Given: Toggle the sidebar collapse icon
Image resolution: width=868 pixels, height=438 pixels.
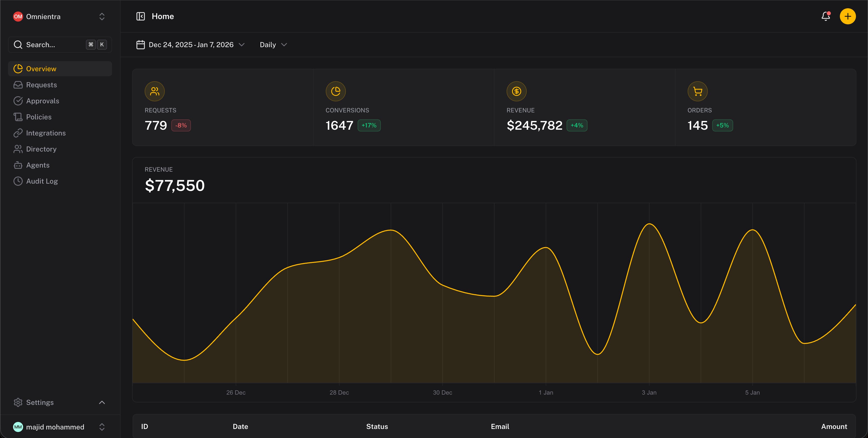Looking at the screenshot, I should [140, 16].
